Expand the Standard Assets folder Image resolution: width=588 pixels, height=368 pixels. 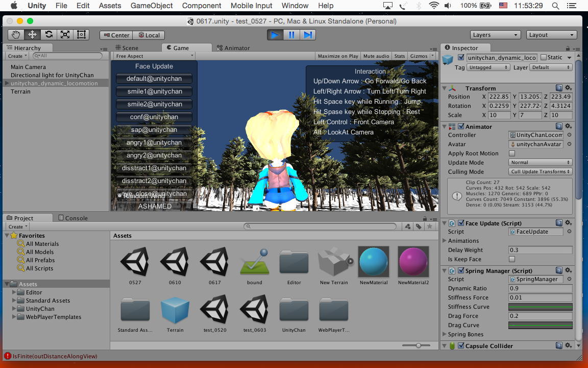[14, 301]
